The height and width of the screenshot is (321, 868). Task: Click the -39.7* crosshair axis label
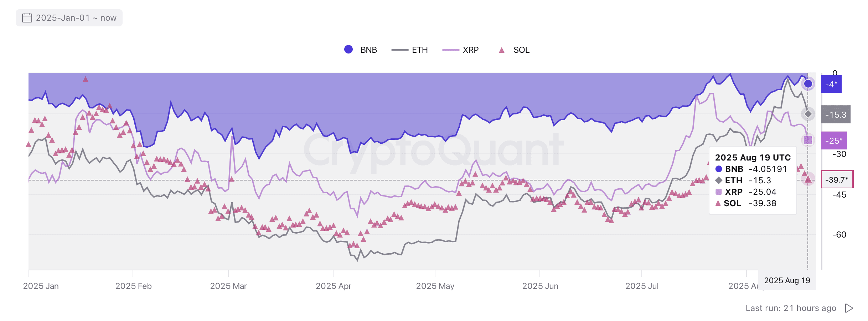(x=837, y=179)
